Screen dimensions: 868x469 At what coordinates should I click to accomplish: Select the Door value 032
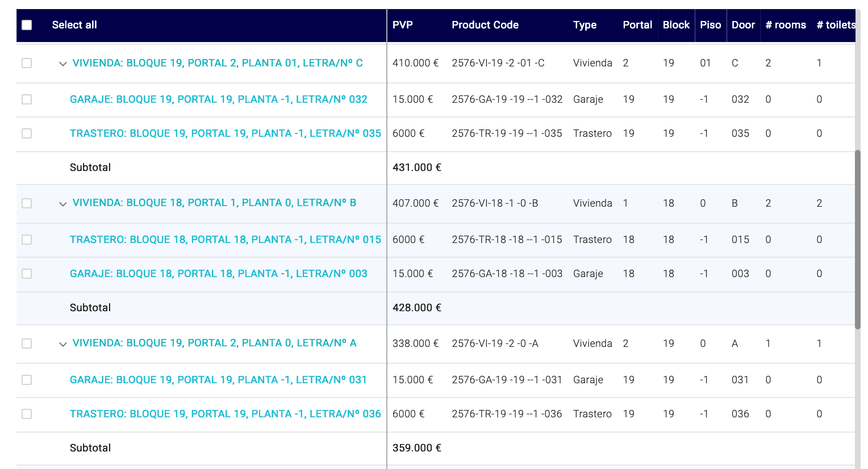click(740, 99)
